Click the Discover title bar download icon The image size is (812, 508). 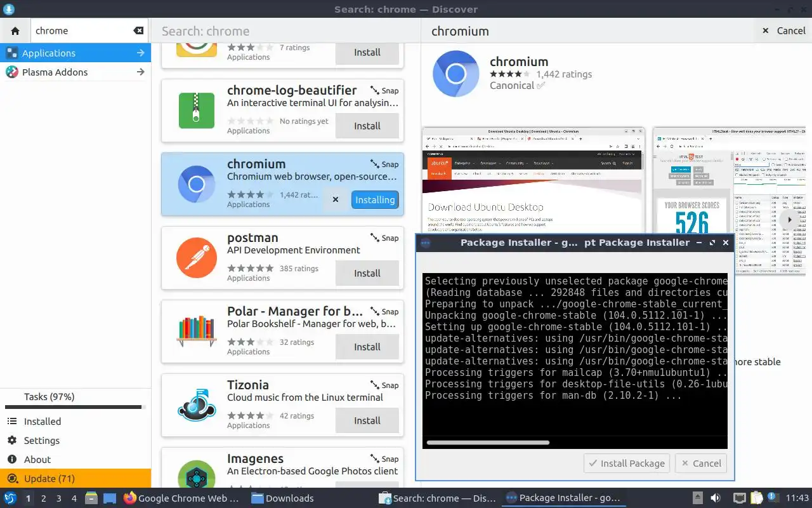(9, 10)
